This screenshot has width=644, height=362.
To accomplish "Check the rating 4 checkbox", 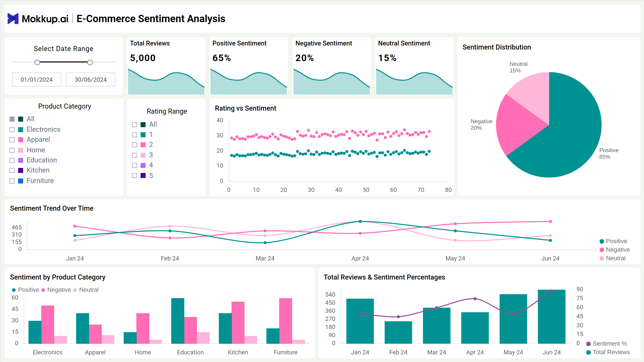I will (x=135, y=165).
